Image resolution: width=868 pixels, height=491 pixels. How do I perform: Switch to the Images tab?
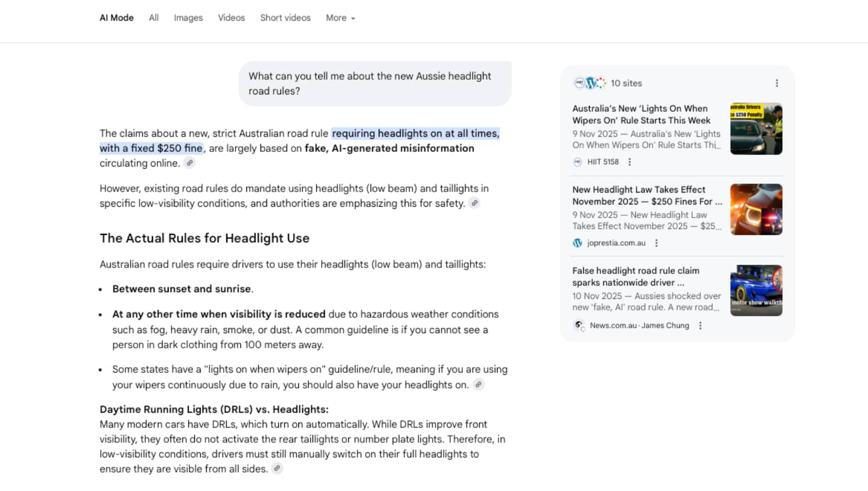tap(188, 18)
